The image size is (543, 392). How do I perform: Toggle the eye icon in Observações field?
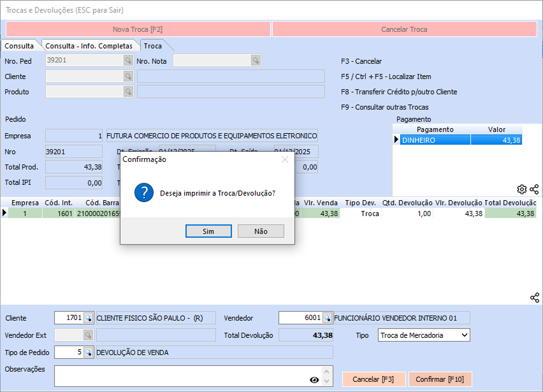click(x=314, y=380)
